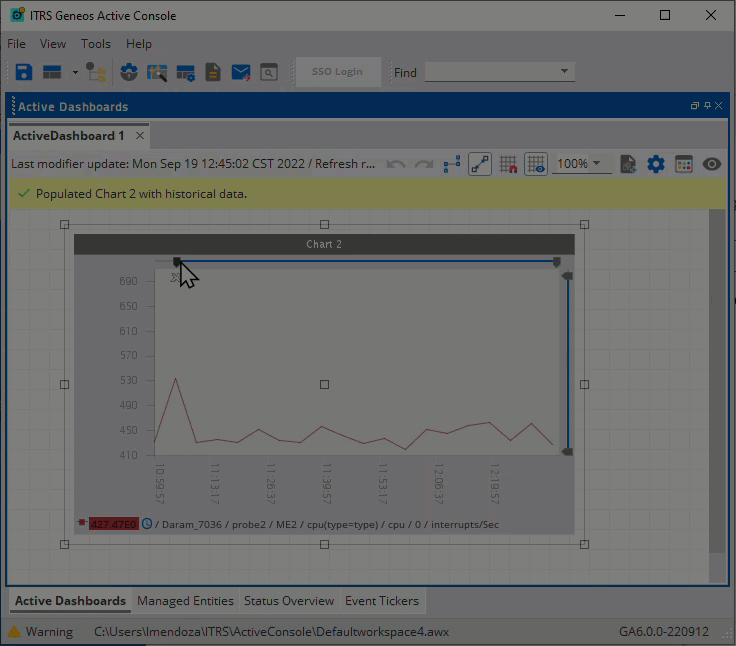
Task: Click the Save workspace icon
Action: pyautogui.click(x=24, y=72)
